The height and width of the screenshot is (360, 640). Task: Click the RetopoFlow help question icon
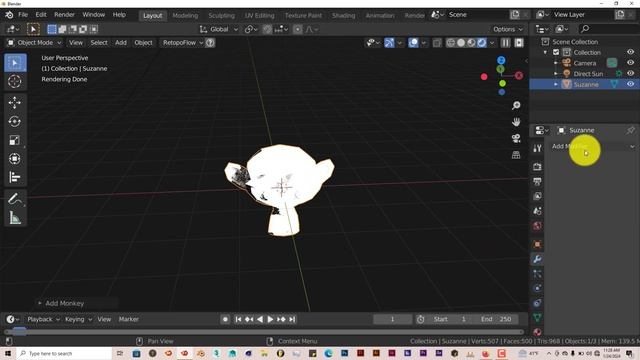(210, 42)
